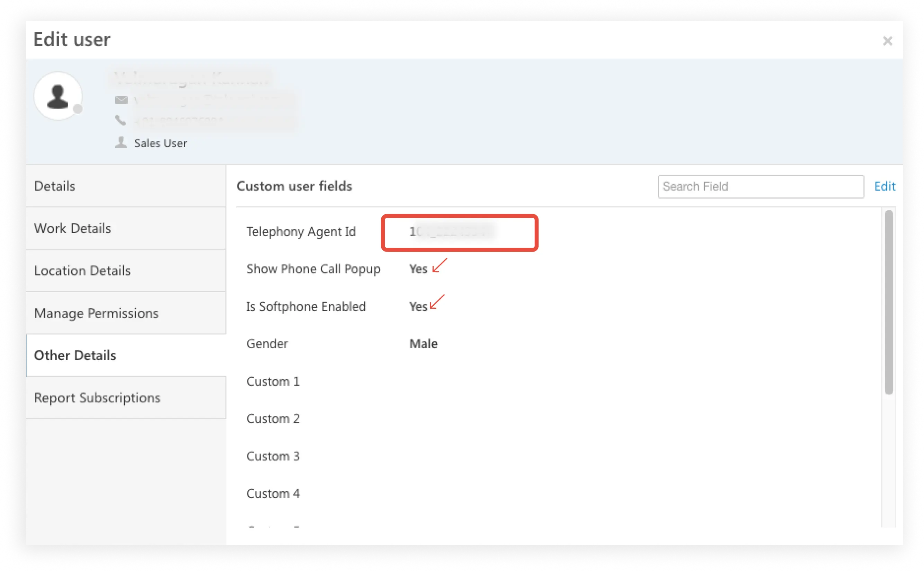Click the Custom 3 field label

click(x=273, y=456)
